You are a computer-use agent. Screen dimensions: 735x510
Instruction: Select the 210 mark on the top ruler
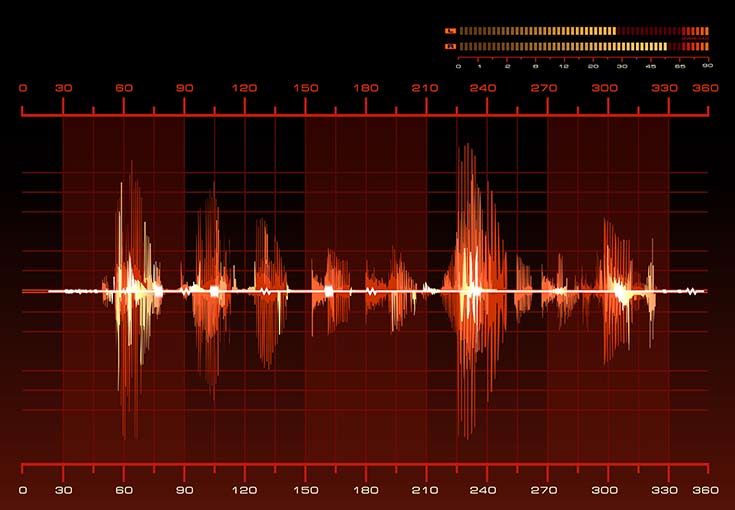point(425,88)
